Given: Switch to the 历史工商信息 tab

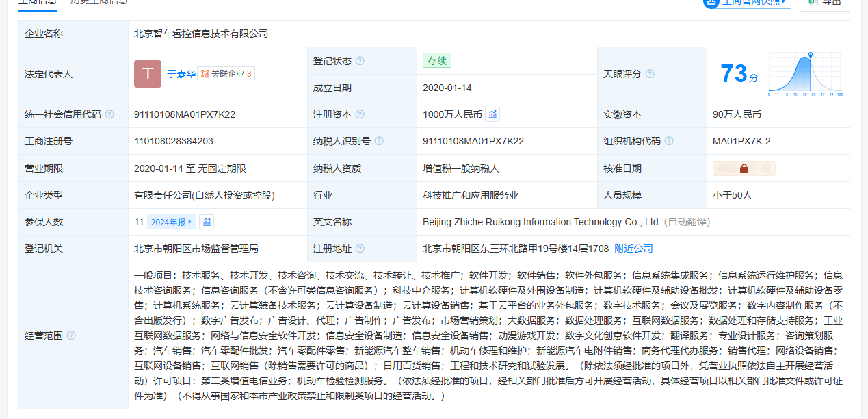Looking at the screenshot, I should click(98, 2).
